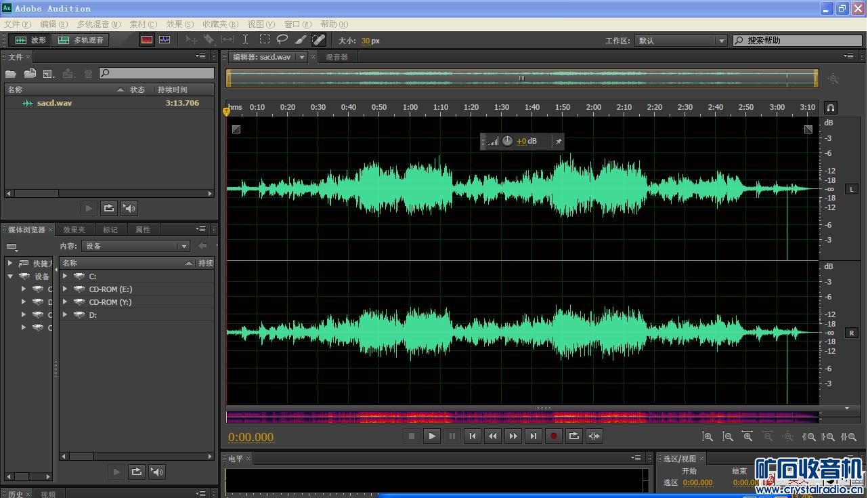The height and width of the screenshot is (498, 868).
Task: Open the 工作区 workspace dropdown
Action: (680, 41)
